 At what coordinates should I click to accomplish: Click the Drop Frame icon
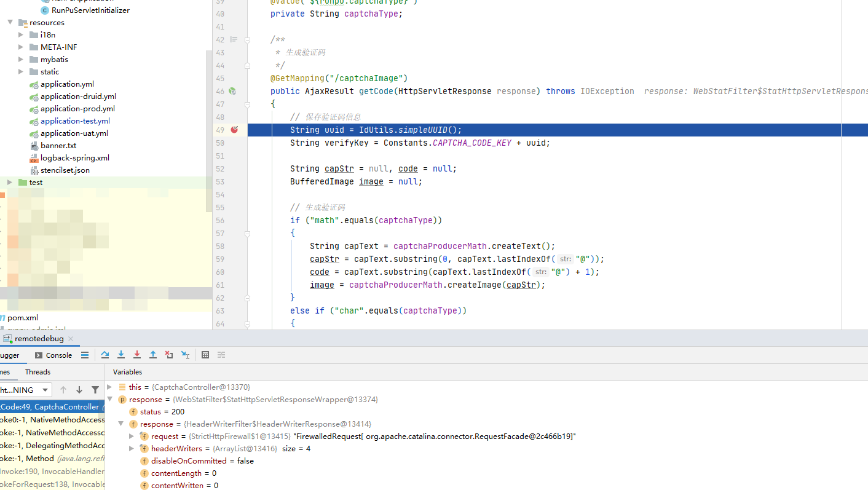click(168, 355)
